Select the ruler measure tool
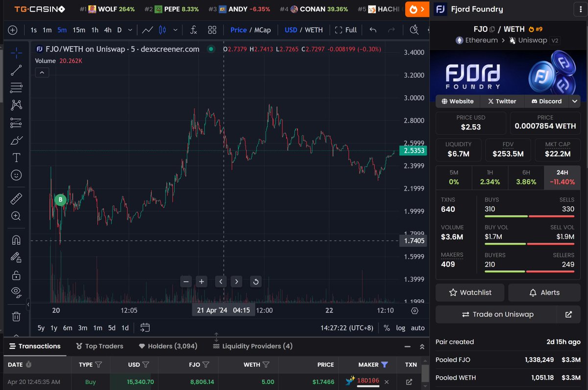The height and width of the screenshot is (390, 588). click(16, 199)
